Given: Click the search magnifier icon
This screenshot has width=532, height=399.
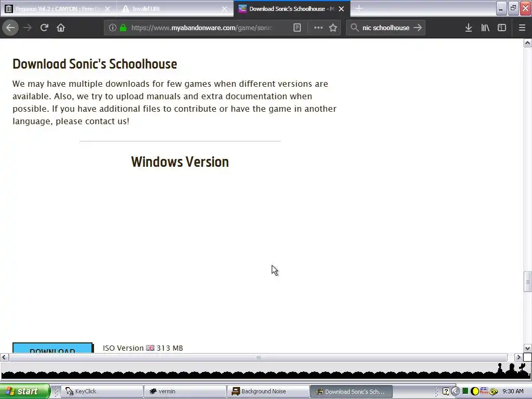Looking at the screenshot, I should pyautogui.click(x=354, y=28).
